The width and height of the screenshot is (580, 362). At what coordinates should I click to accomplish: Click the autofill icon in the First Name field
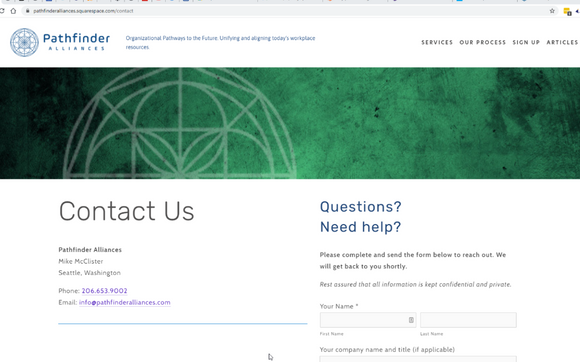411,320
